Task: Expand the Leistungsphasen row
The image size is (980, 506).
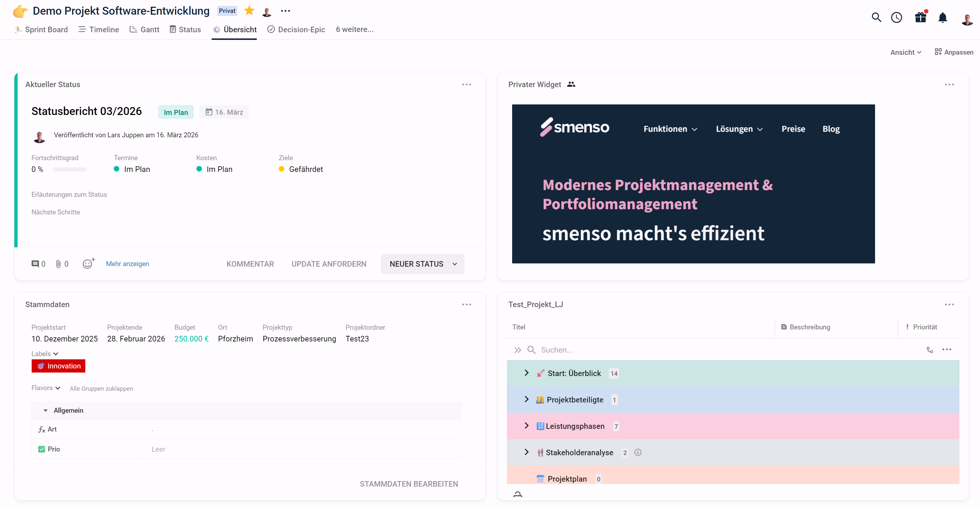Action: [x=526, y=426]
